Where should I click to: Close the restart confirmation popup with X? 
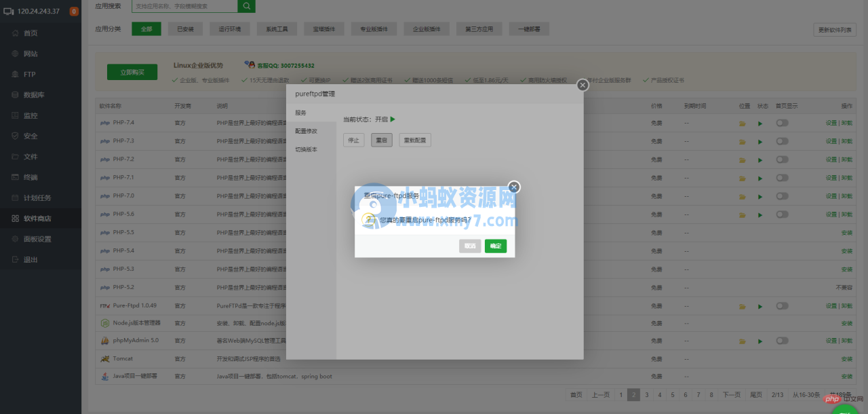[x=514, y=187]
